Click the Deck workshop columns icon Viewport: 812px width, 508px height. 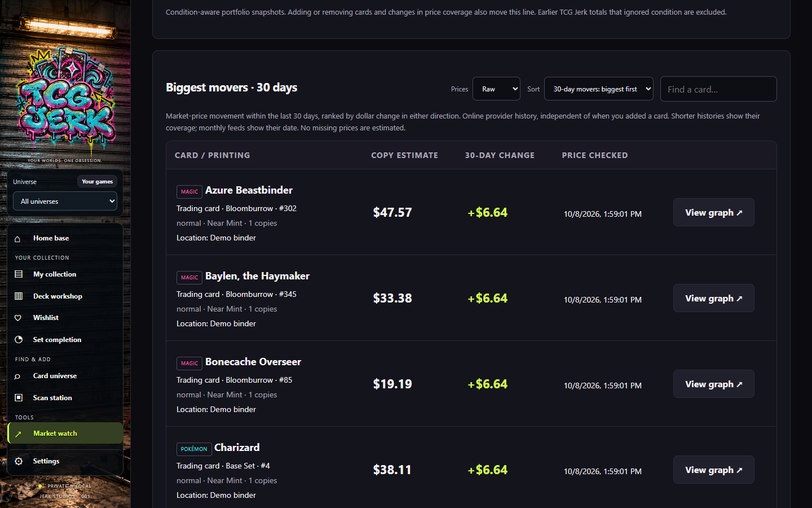[x=19, y=296]
